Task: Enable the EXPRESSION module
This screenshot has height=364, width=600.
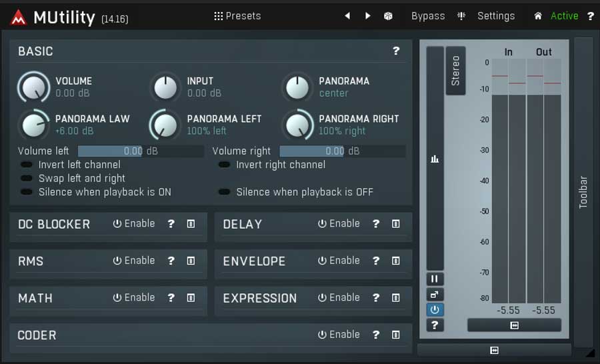Action: pos(339,297)
